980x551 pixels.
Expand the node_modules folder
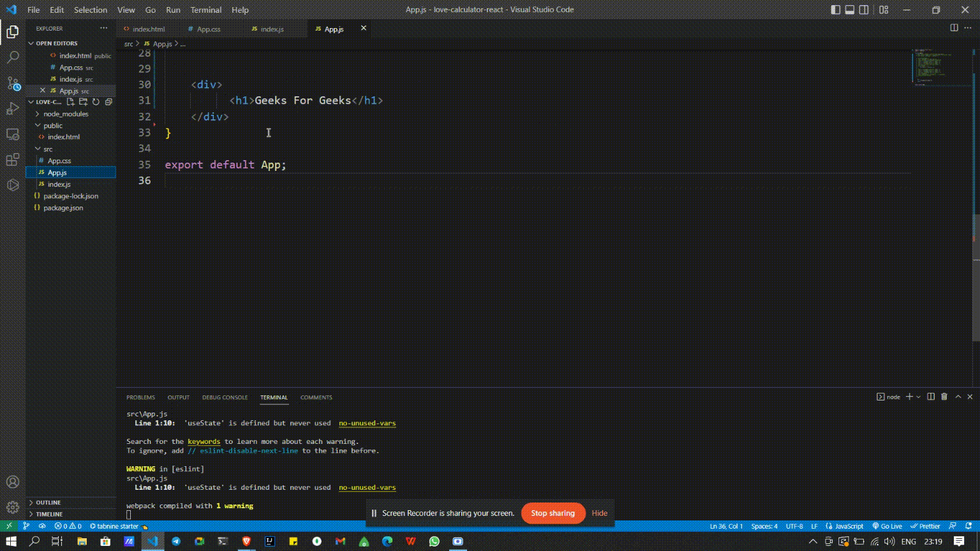point(66,114)
